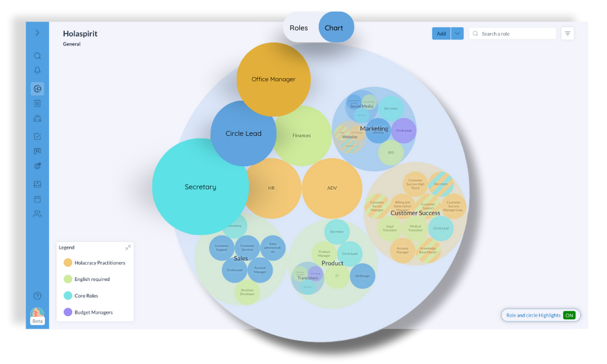Select Circle Lead in the Sales circle
Viewport: 607px width, 364px height.
pyautogui.click(x=234, y=270)
